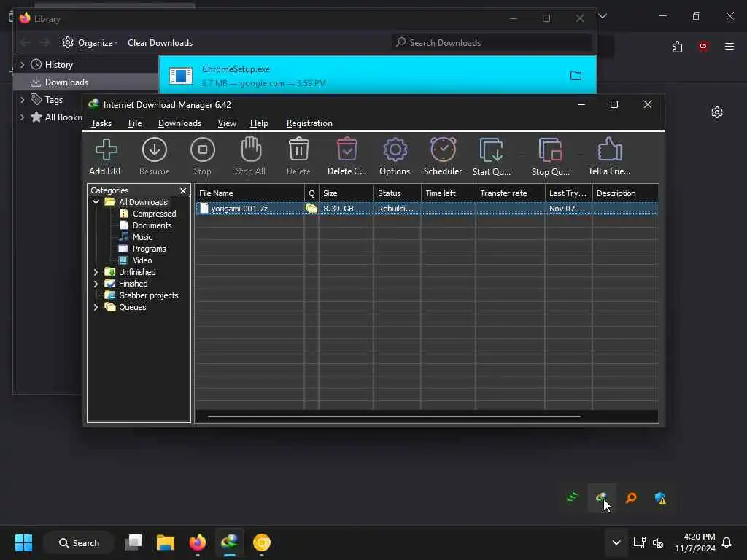Click the Windows Security warning tray icon
Viewport: 747px width, 560px height.
click(660, 498)
